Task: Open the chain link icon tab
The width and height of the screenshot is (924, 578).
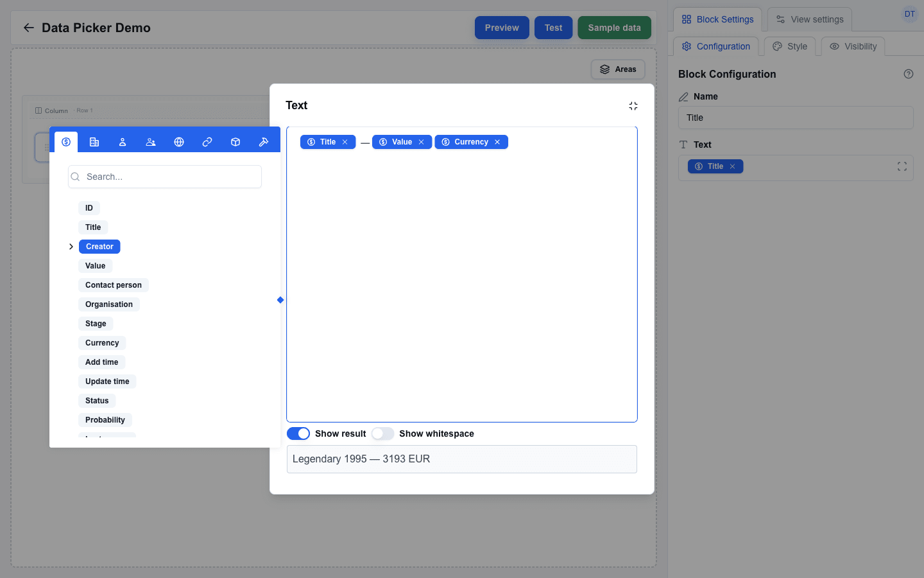Action: (207, 142)
